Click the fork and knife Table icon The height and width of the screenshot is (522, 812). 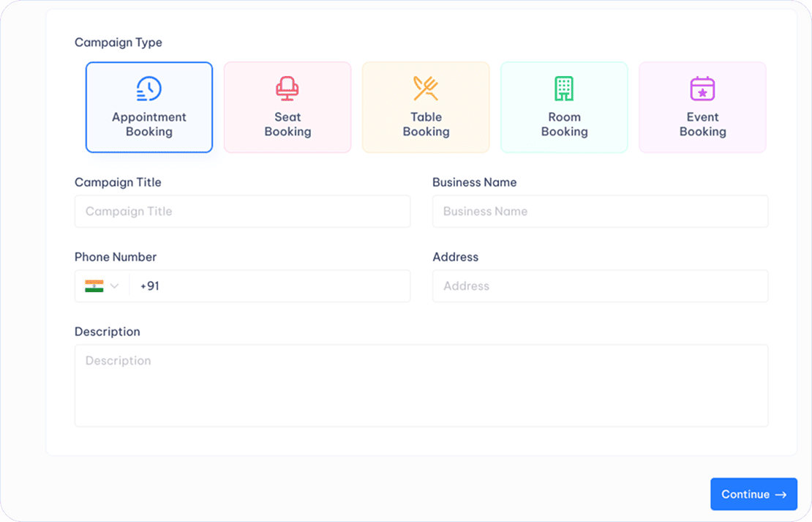426,89
